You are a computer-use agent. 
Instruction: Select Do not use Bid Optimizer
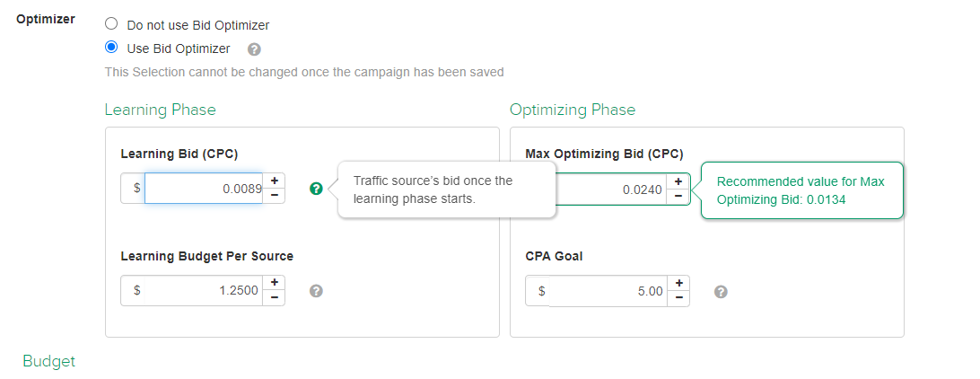tap(111, 23)
